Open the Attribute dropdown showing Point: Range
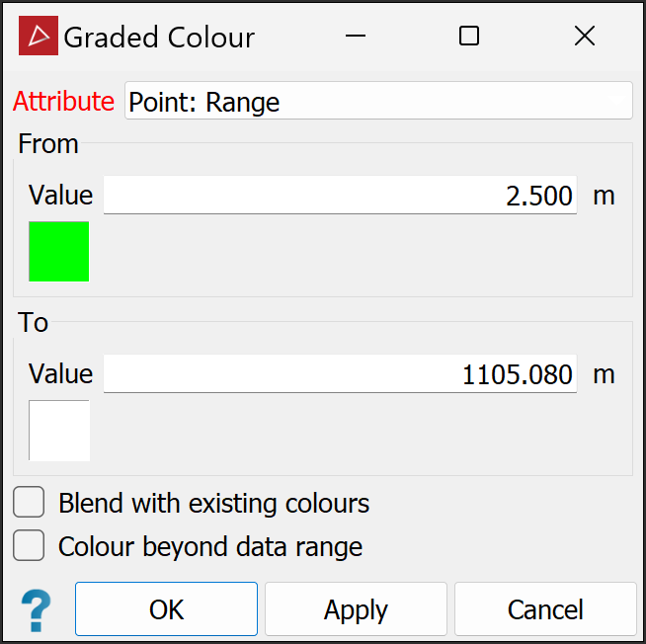 [378, 101]
